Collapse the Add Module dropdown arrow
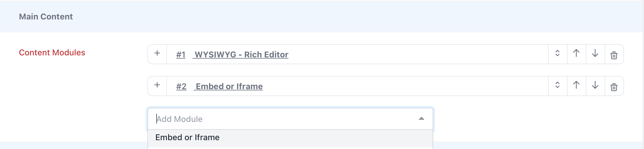The width and height of the screenshot is (644, 149). coord(421,118)
